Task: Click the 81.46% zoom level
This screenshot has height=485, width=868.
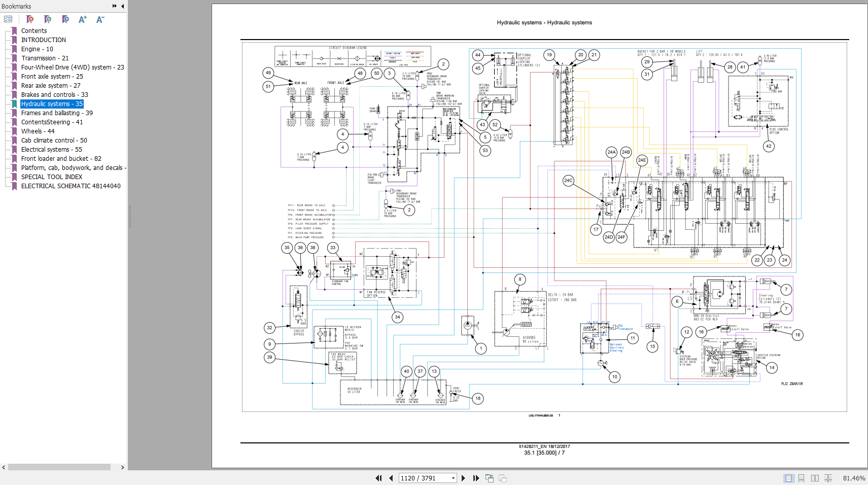Action: click(x=854, y=478)
